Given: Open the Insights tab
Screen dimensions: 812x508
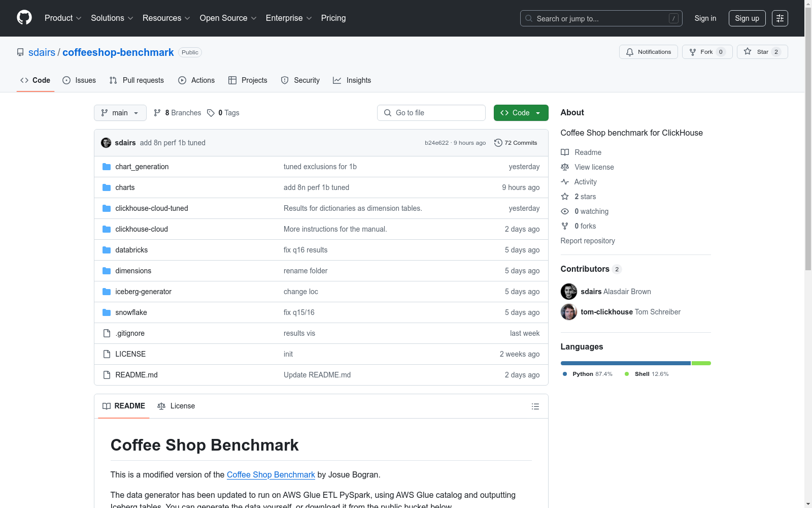Looking at the screenshot, I should pos(352,80).
